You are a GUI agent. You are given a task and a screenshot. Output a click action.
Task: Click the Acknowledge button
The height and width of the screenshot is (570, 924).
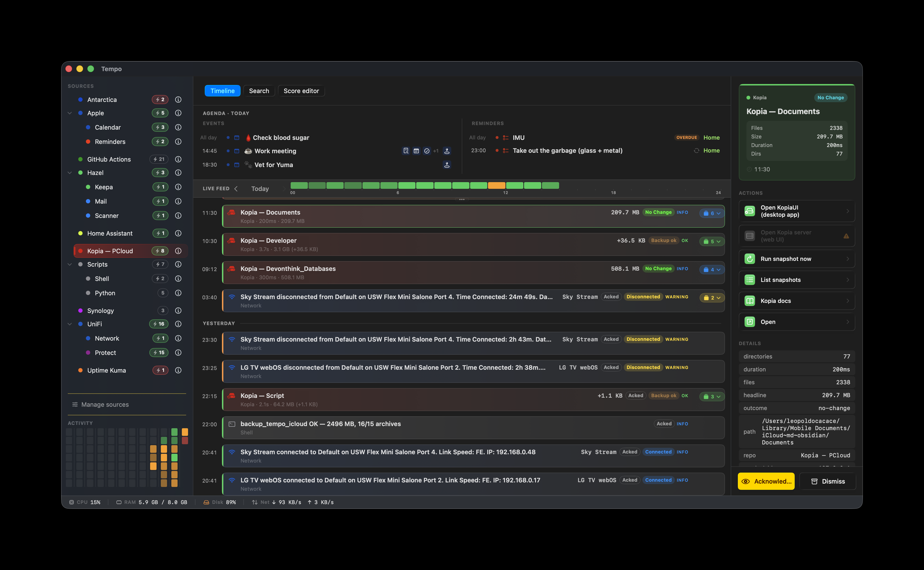click(x=766, y=481)
